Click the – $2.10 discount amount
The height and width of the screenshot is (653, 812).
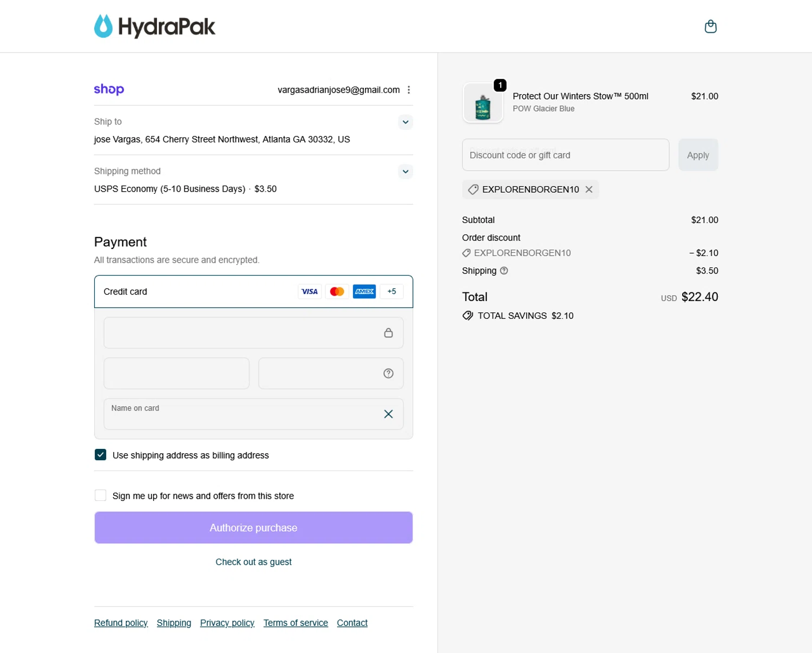click(x=704, y=253)
